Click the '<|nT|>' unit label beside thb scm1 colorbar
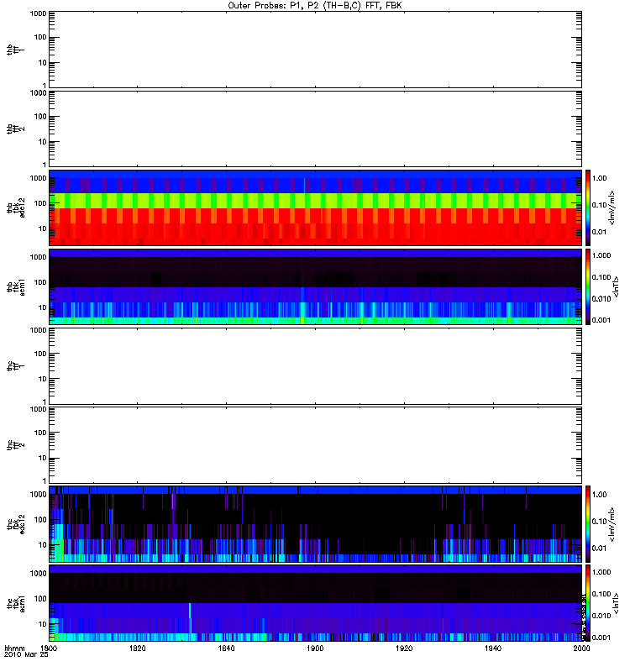Image resolution: width=630 pixels, height=672 pixels. click(617, 286)
